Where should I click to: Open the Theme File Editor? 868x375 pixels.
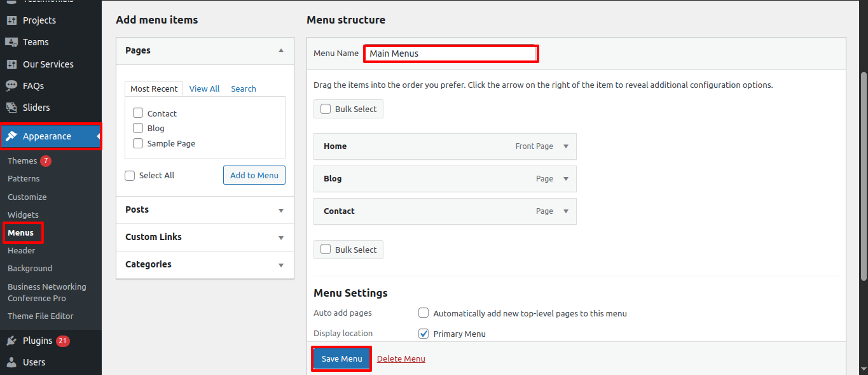[41, 316]
